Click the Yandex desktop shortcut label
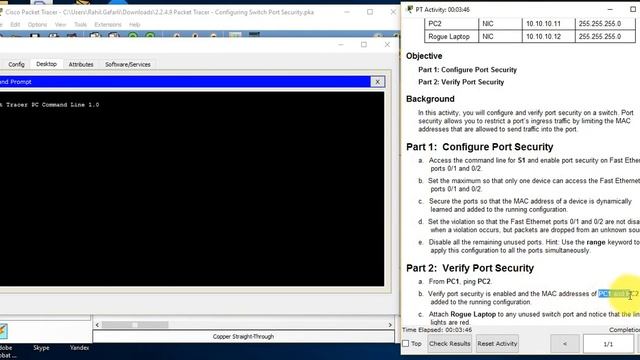The height and width of the screenshot is (360, 640). pyautogui.click(x=79, y=348)
